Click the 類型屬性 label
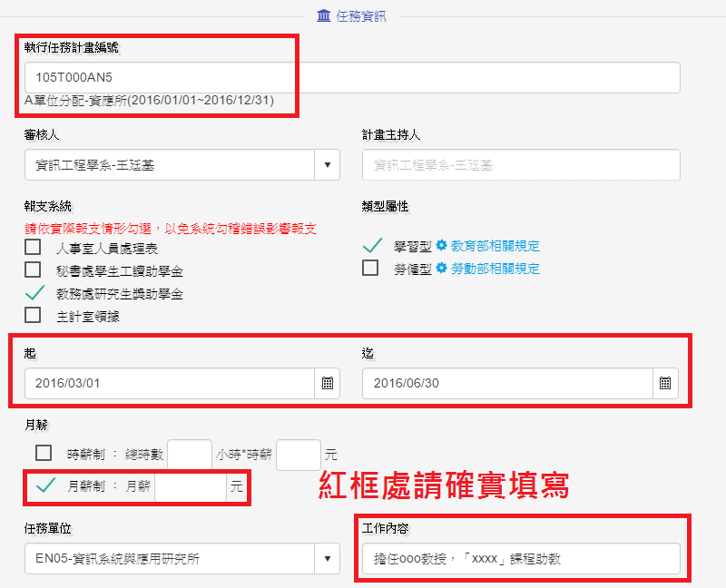 click(385, 206)
